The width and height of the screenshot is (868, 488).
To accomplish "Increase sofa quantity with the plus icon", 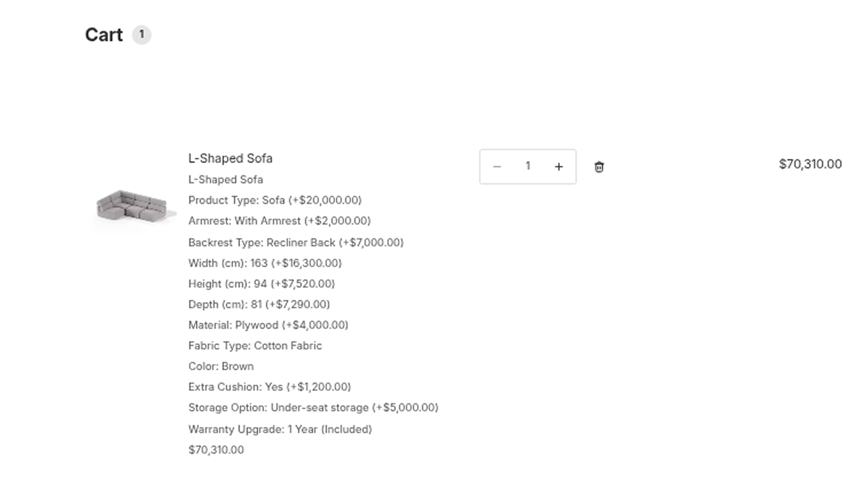I will click(x=559, y=166).
